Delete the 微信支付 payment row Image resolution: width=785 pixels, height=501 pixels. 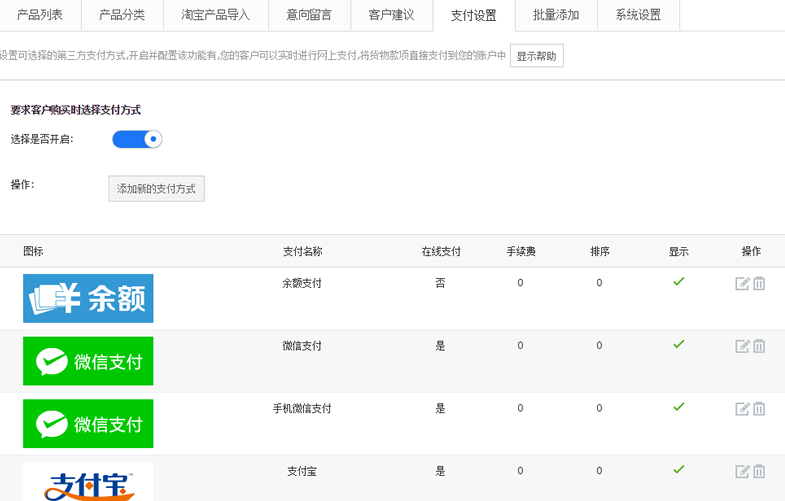click(x=759, y=346)
